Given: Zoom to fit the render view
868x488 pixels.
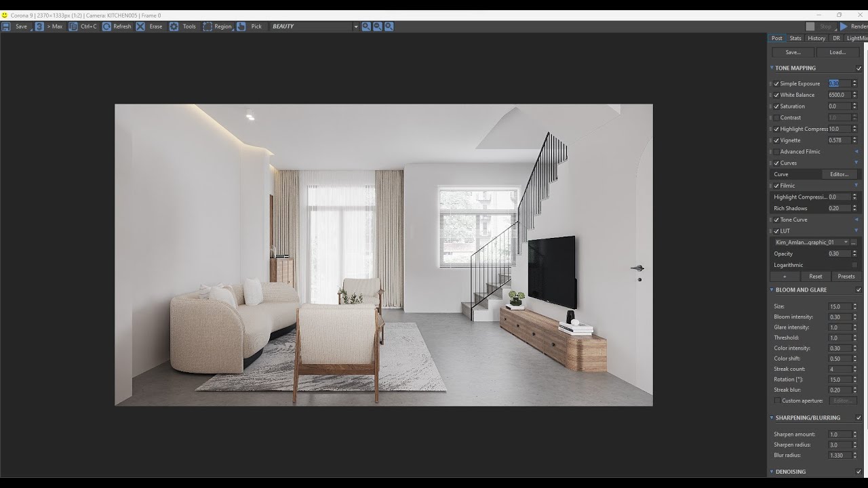Looking at the screenshot, I should tap(389, 26).
